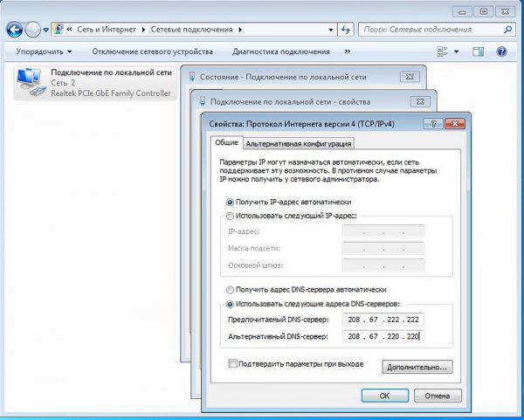Go back with the blue Back arrow
This screenshot has height=420, width=524.
coord(14,30)
